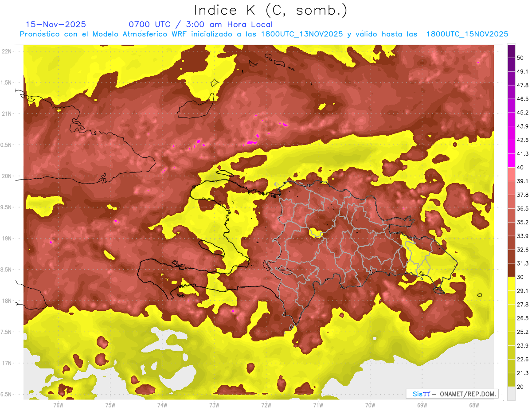Click the "18N" latitude label
The width and height of the screenshot is (532, 411).
(x=7, y=301)
